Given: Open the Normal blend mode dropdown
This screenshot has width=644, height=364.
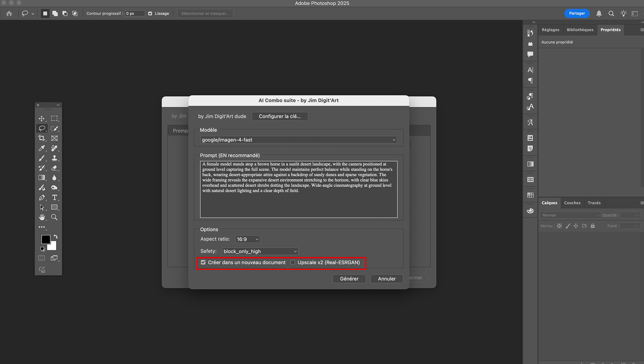Looking at the screenshot, I should coord(570,215).
